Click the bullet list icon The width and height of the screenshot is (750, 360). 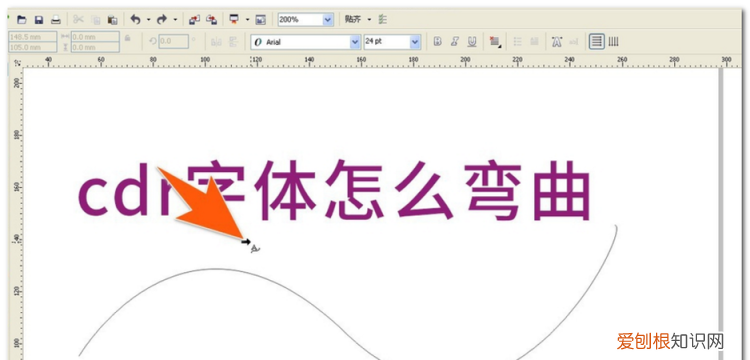click(x=518, y=42)
